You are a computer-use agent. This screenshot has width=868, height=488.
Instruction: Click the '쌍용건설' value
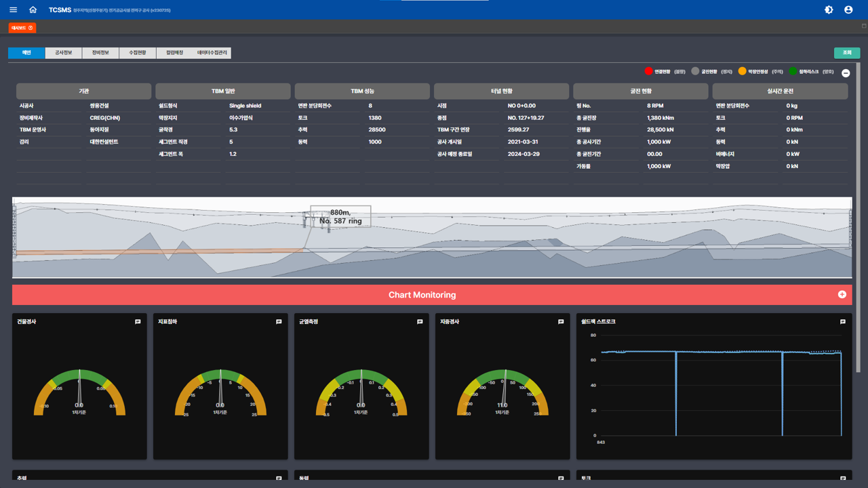99,106
